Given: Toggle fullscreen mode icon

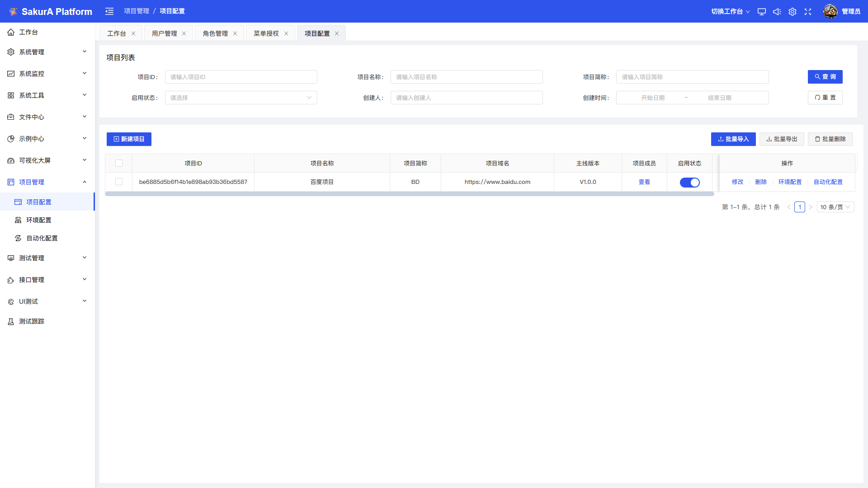Looking at the screenshot, I should 808,12.
